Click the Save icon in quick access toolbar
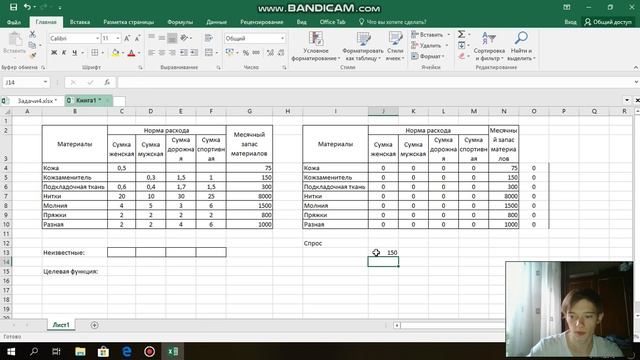The image size is (640, 360). (13, 7)
